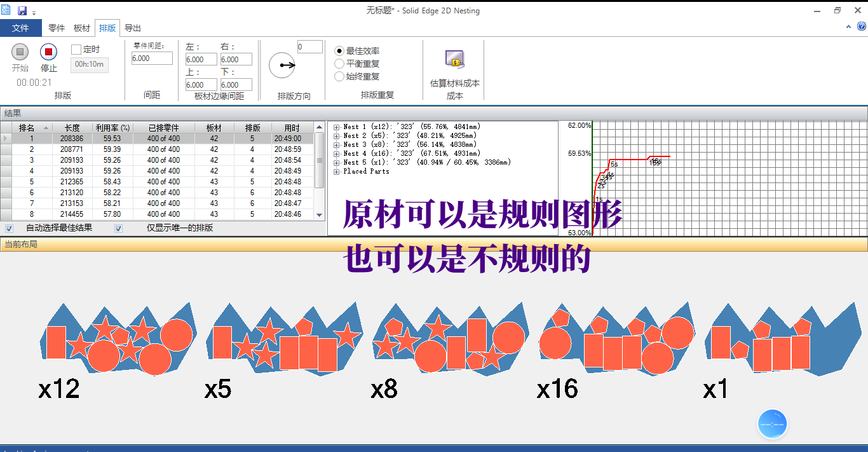Expand Nest 2 (x5) tree node
Screen dimensions: 868x452
pyautogui.click(x=336, y=136)
